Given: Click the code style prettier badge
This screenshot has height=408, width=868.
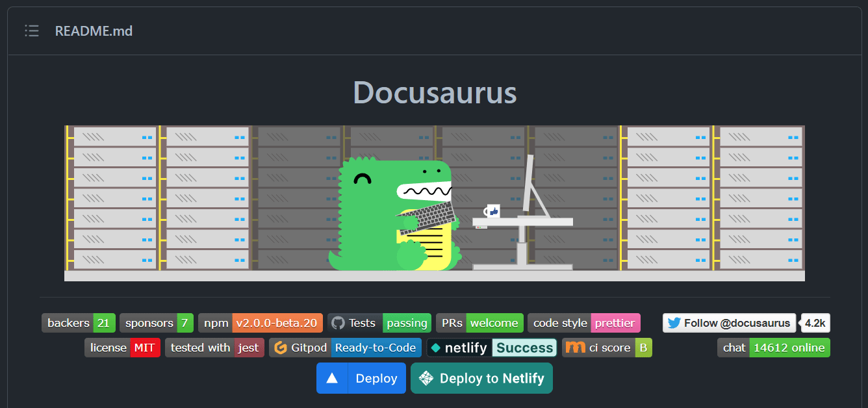Looking at the screenshot, I should 584,323.
